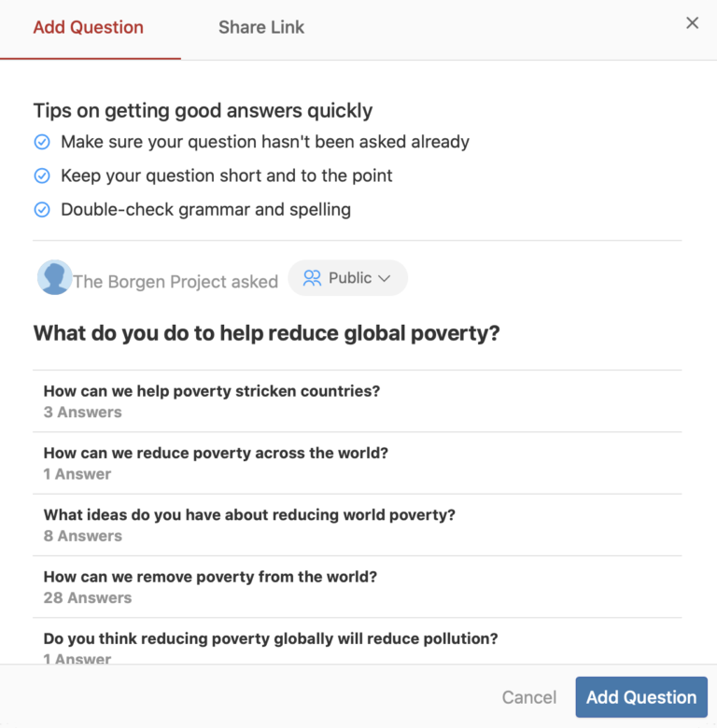Open 'What ideas do you have about reducing world poverty?'
Image resolution: width=717 pixels, height=728 pixels.
click(x=358, y=525)
